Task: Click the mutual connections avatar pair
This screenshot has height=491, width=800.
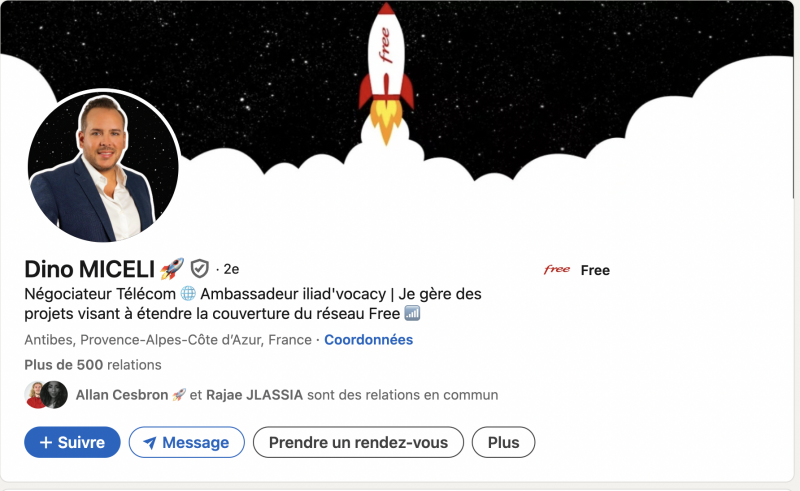Action: (x=46, y=395)
